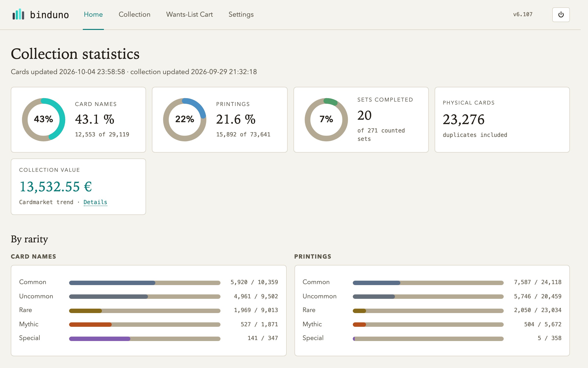Click the '5,746 / 20,459' value
The image size is (588, 368).
click(538, 296)
